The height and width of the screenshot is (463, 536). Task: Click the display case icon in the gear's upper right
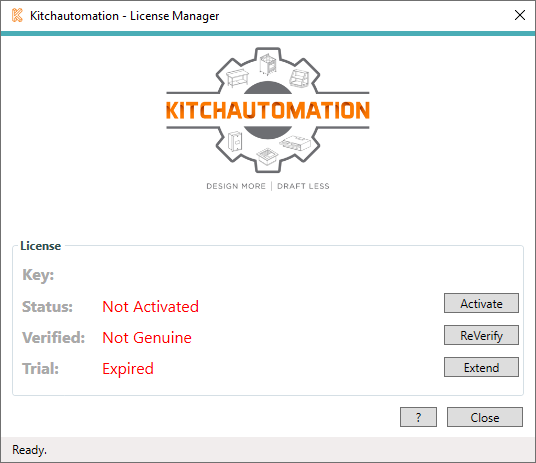(299, 78)
